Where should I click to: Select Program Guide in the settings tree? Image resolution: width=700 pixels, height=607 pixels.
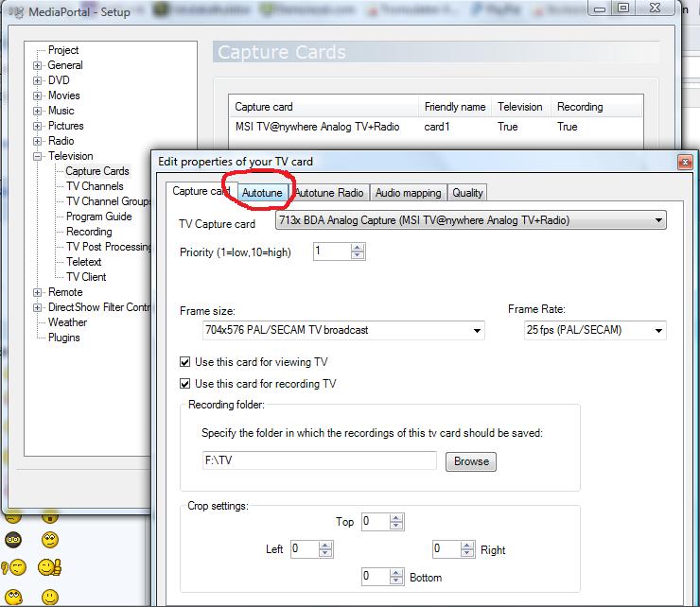[98, 217]
